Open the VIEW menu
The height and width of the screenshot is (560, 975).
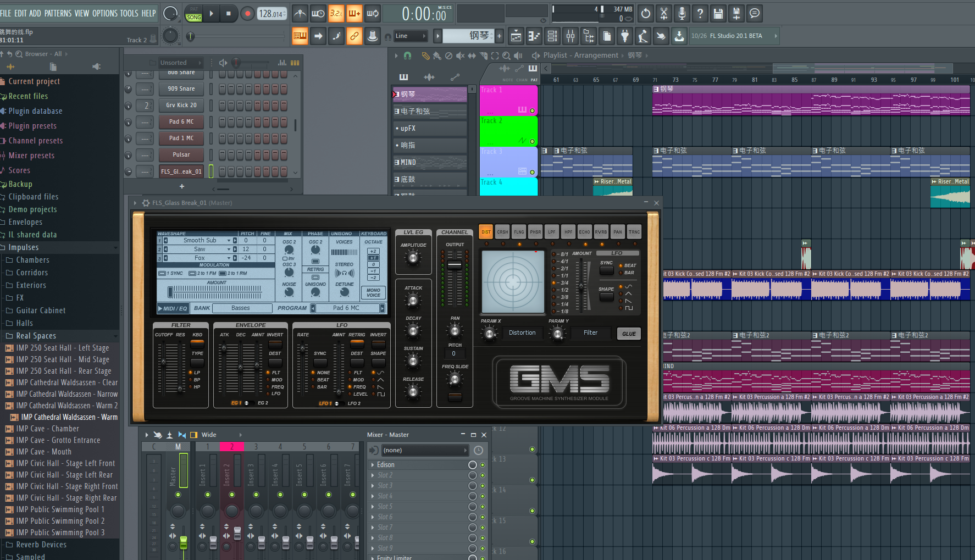coord(81,13)
